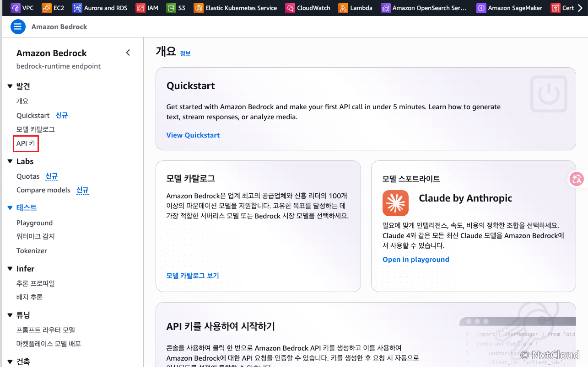Collapse the 테스트 section

click(10, 207)
